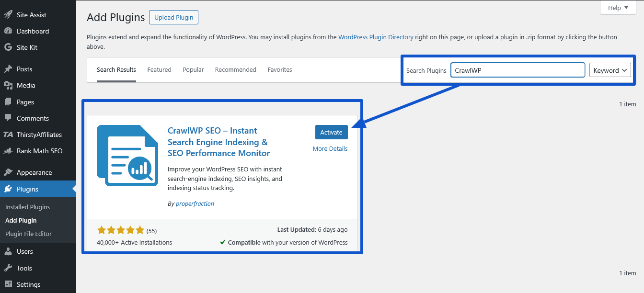Activate the CrawlWP SEO plugin
Viewport: 644px width, 293px height.
pyautogui.click(x=331, y=132)
